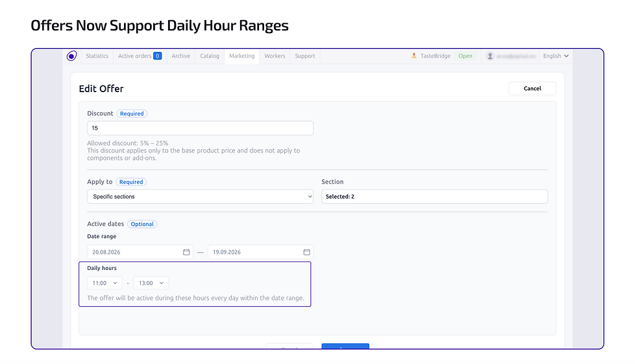Click the Cancel button in the Edit Offer header
Viewport: 636px width, 364px height.
coord(532,88)
